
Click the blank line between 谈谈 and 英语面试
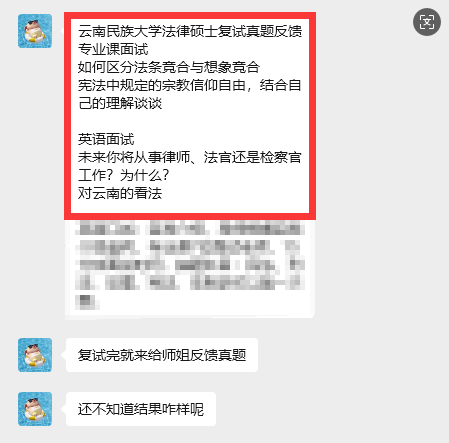[190, 121]
